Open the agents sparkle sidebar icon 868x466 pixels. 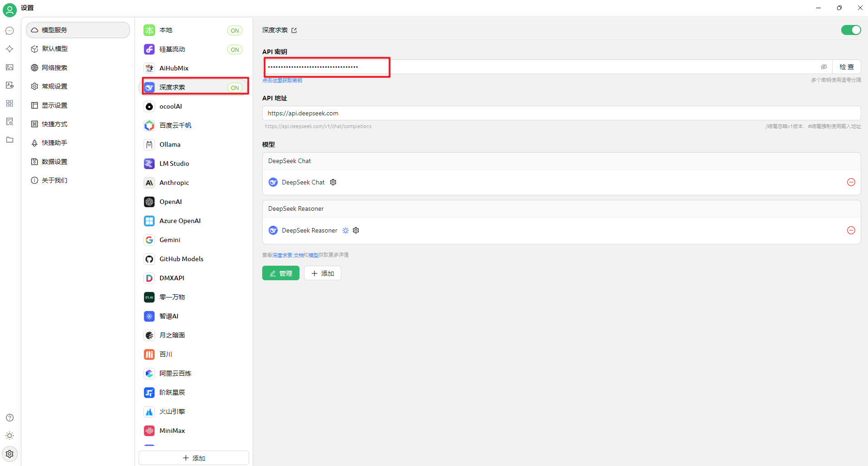tap(10, 49)
